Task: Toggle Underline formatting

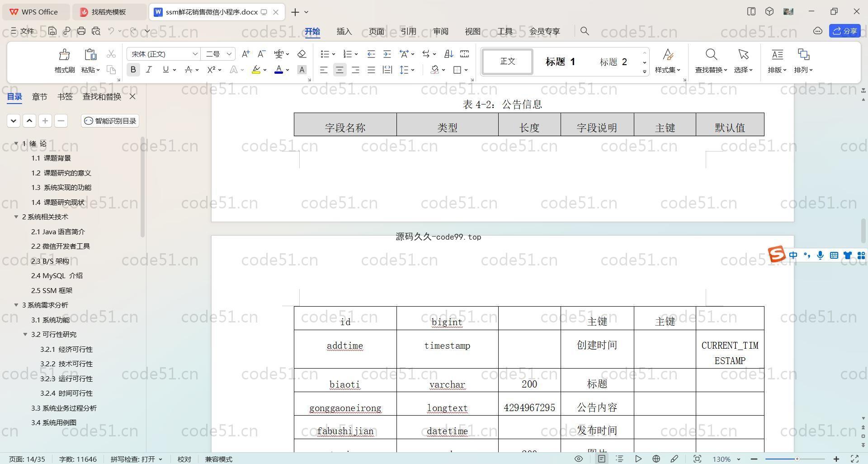Action: [x=165, y=70]
